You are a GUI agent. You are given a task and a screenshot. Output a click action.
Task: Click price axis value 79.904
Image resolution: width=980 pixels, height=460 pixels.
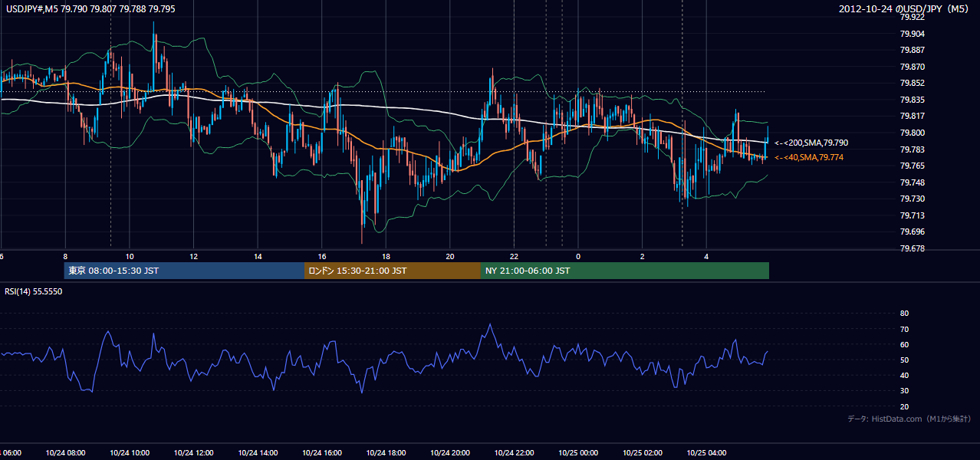(x=912, y=34)
